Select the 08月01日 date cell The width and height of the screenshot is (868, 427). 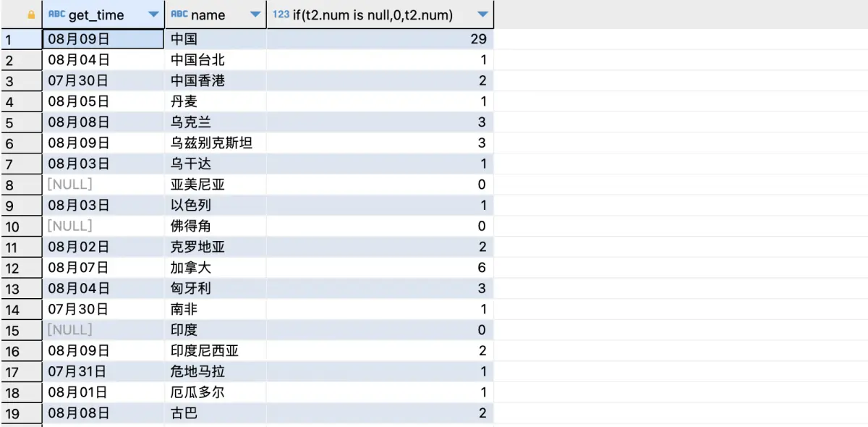click(103, 393)
